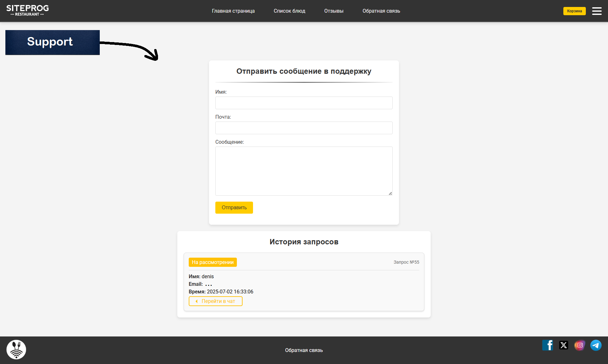This screenshot has width=608, height=364.
Task: Open the "Главная страница" menu item
Action: tap(233, 11)
